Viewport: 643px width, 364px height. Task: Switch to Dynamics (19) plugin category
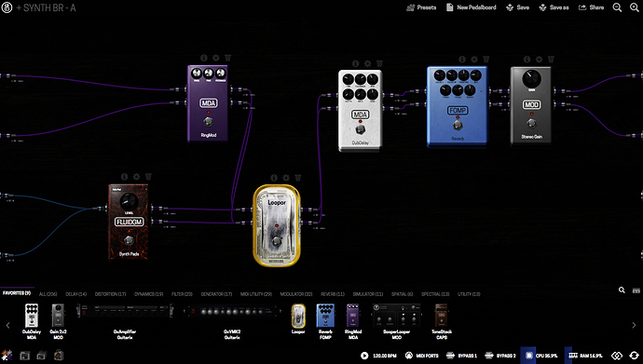(149, 294)
